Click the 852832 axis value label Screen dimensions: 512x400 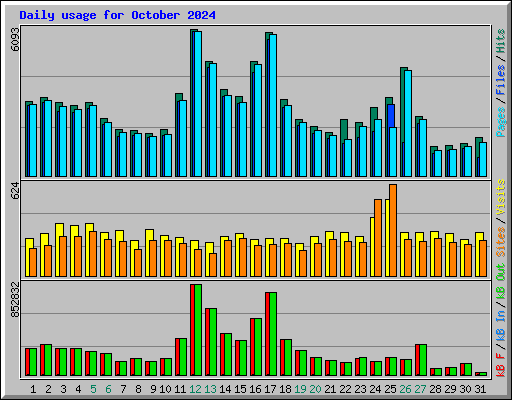pos(15,300)
